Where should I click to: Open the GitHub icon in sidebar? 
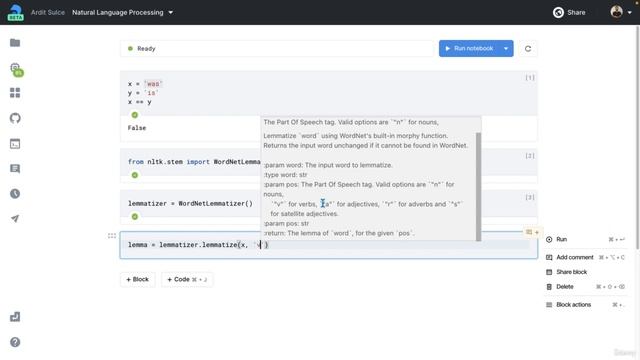coord(15,118)
